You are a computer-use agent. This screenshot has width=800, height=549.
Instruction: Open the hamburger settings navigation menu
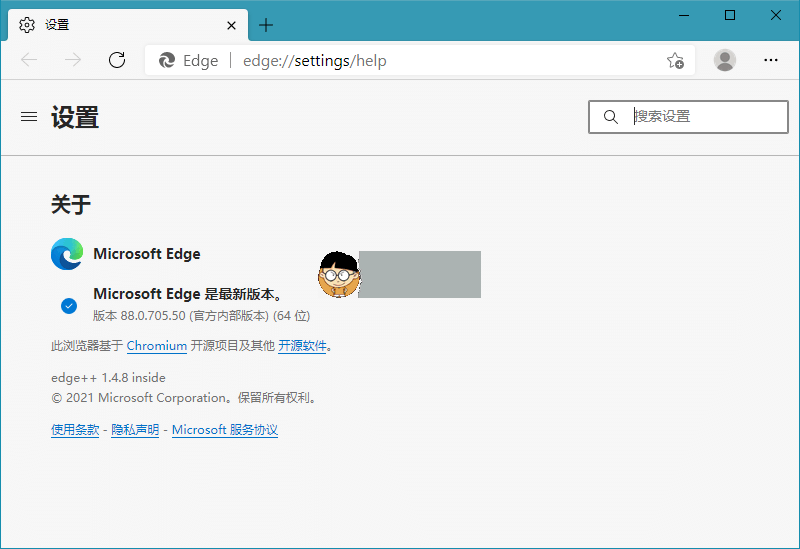(29, 117)
